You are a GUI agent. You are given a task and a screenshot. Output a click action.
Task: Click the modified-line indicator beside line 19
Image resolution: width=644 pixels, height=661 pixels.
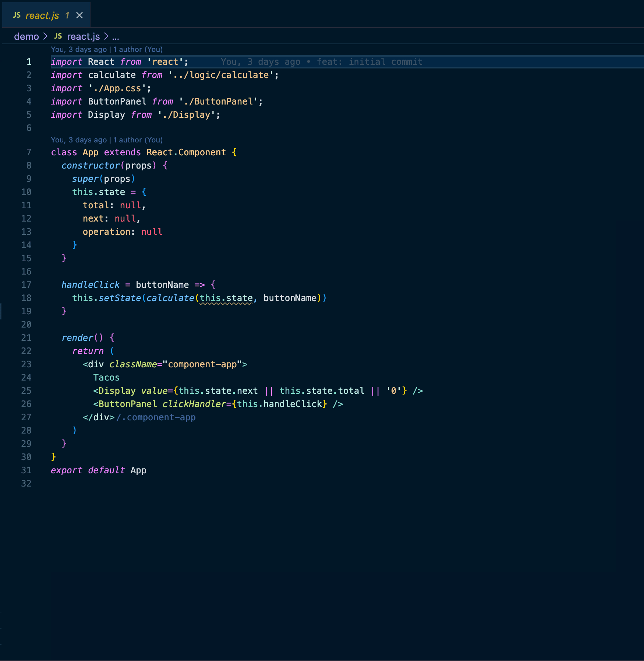tap(1, 311)
